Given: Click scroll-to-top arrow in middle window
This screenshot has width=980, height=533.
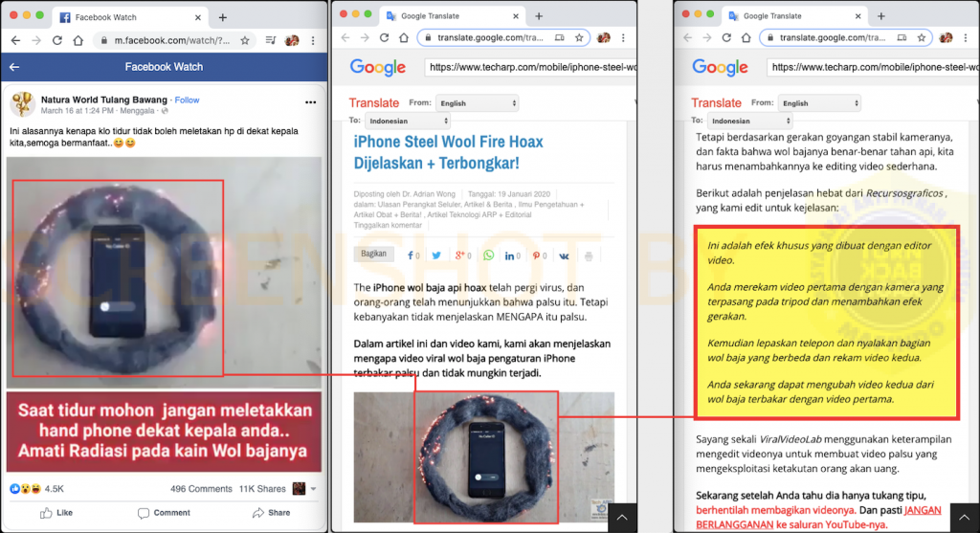Looking at the screenshot, I should tap(622, 518).
